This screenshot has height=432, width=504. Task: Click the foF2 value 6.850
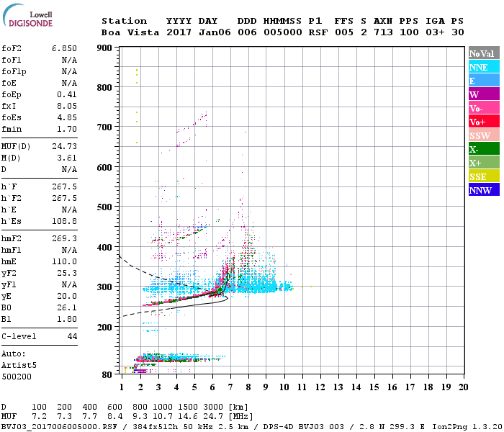(x=65, y=48)
